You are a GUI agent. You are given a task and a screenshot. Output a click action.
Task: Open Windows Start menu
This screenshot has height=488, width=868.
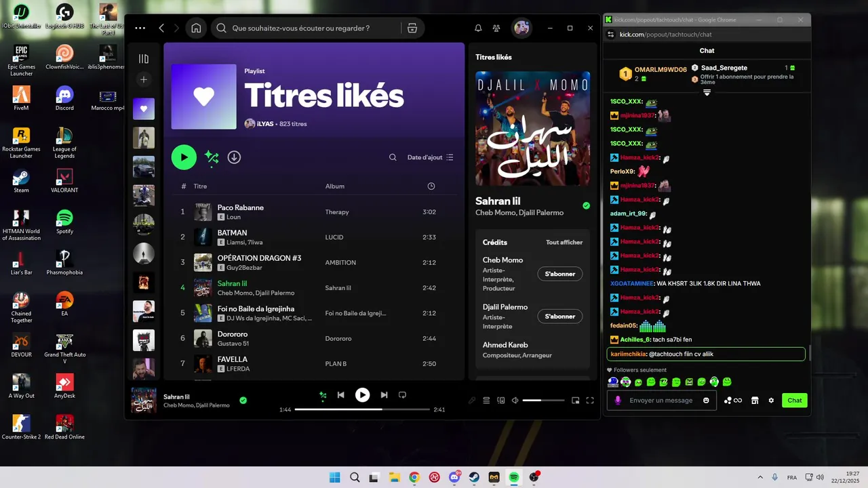334,477
